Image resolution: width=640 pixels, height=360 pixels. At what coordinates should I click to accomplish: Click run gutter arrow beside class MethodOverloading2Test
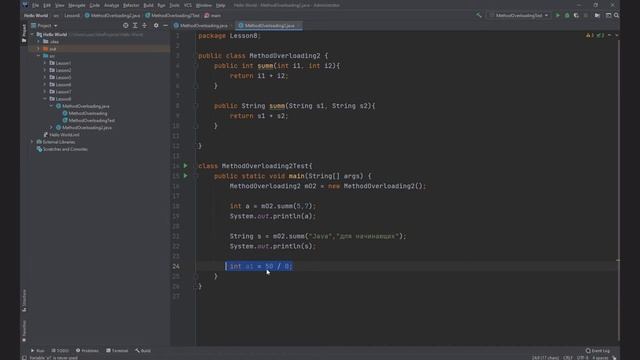click(186, 166)
